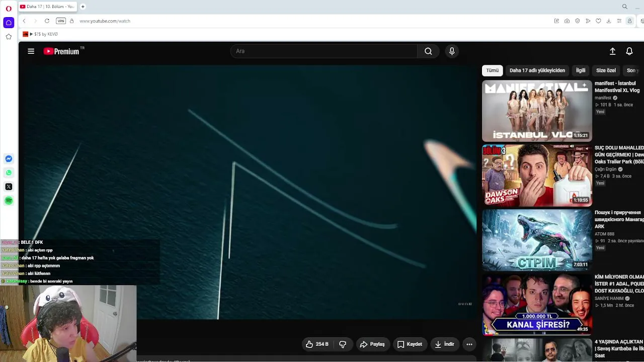The height and width of the screenshot is (362, 644).
Task: Open the YouTube guide hamburger menu
Action: coord(31,51)
